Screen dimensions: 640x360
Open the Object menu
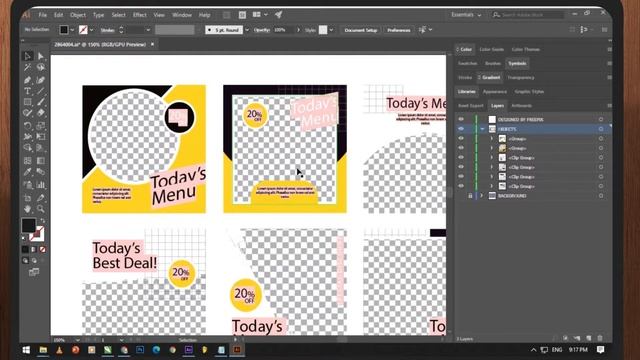click(x=78, y=15)
